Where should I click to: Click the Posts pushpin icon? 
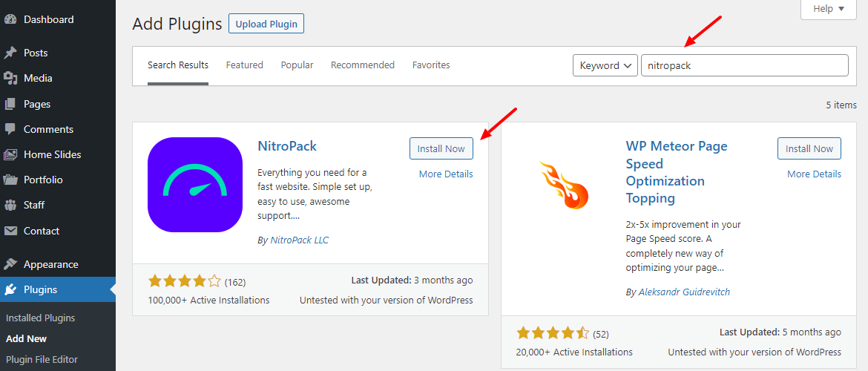[x=10, y=53]
